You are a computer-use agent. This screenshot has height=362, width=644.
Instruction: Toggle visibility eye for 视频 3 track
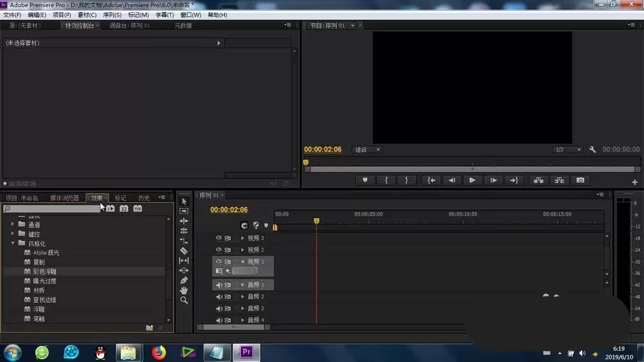click(x=218, y=238)
